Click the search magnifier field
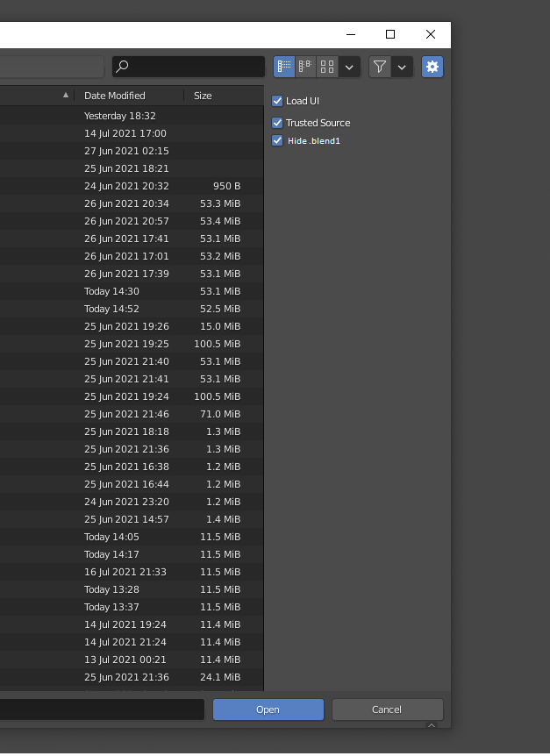550x756 pixels. [189, 67]
